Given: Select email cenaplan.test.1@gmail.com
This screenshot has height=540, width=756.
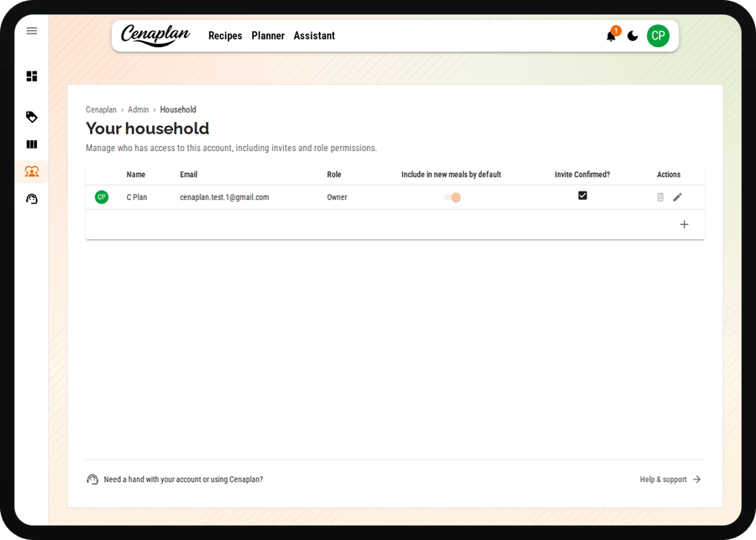Looking at the screenshot, I should pyautogui.click(x=224, y=197).
